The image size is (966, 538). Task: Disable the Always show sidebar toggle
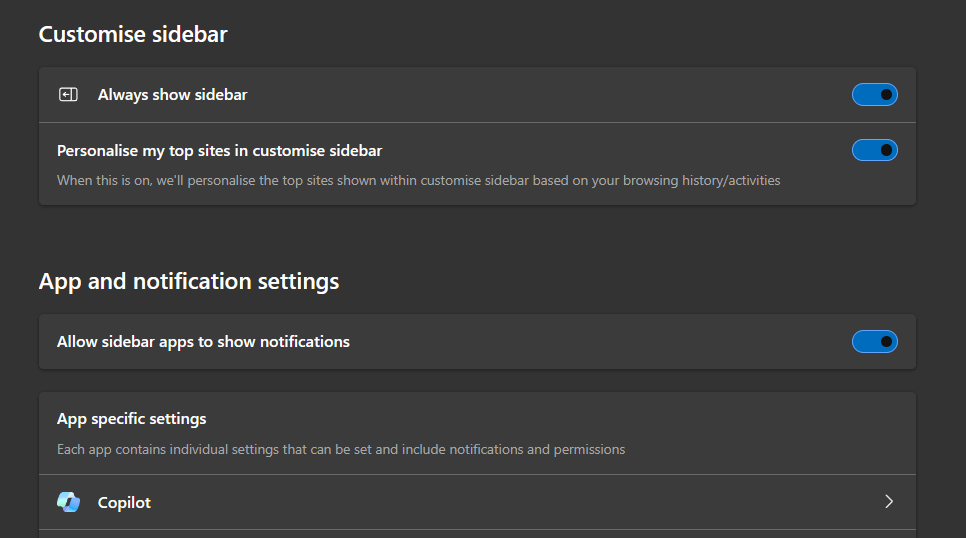click(x=875, y=95)
